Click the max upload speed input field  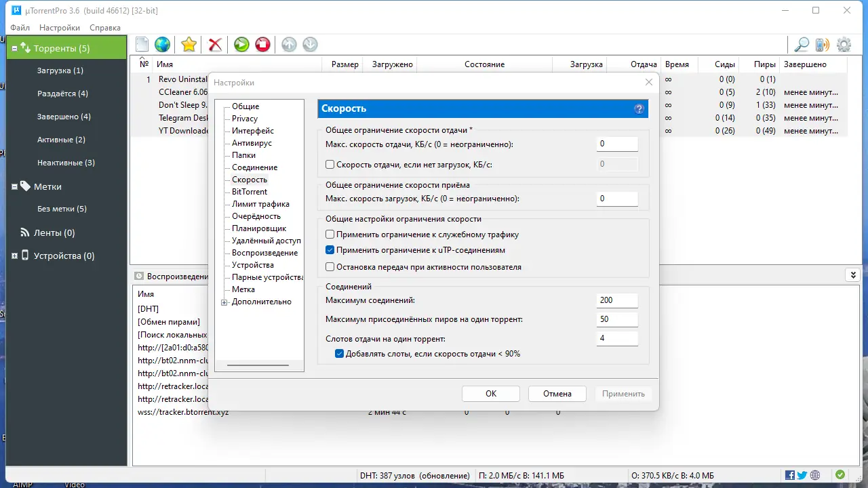617,144
